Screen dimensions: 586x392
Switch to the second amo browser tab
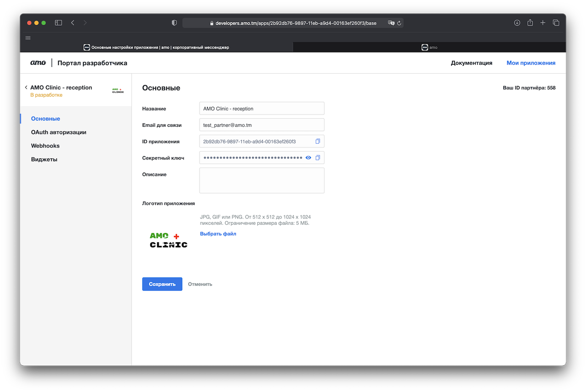tap(429, 47)
